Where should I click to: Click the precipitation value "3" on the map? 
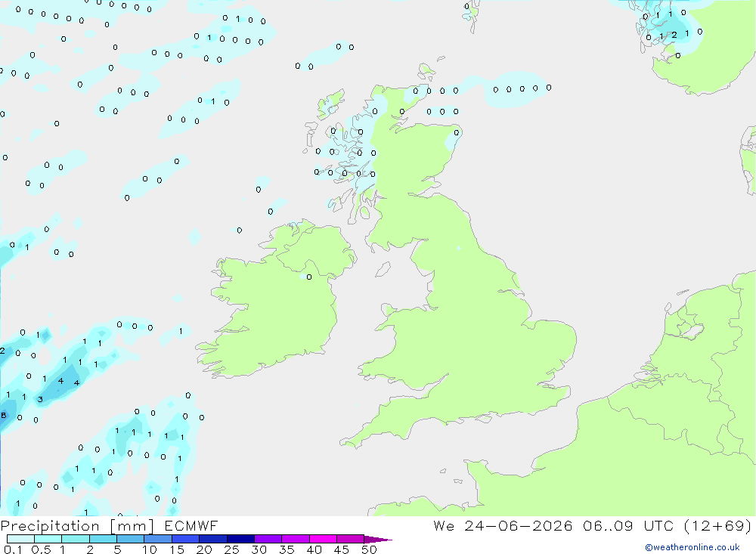click(x=40, y=399)
